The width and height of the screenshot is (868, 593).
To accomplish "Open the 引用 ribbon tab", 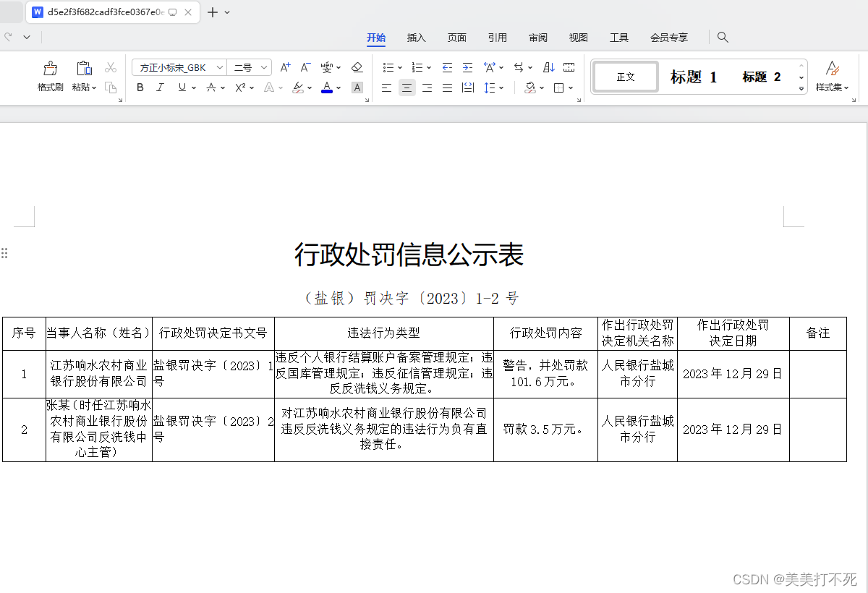I will click(x=498, y=38).
